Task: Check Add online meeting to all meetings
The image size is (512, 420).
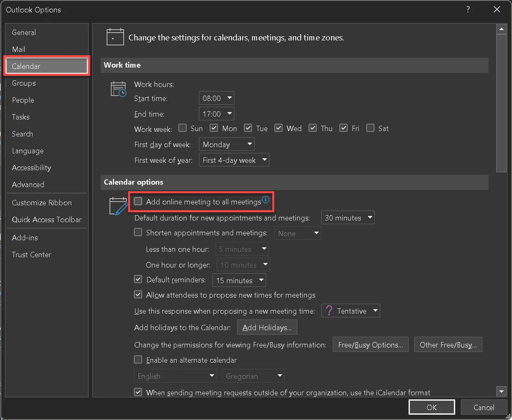Action: pos(138,201)
